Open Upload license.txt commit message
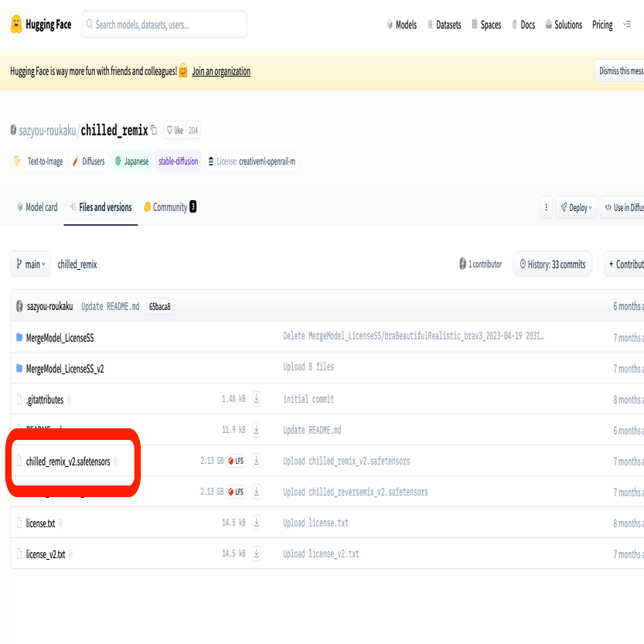 pyautogui.click(x=315, y=523)
